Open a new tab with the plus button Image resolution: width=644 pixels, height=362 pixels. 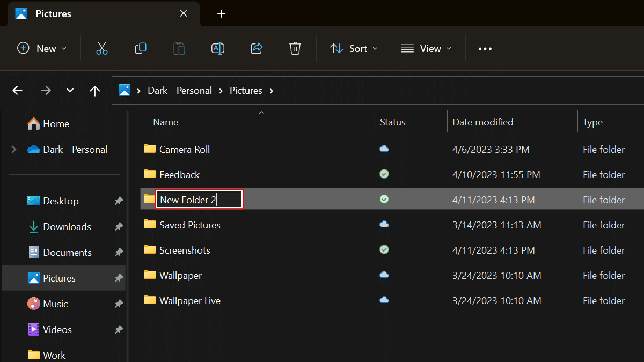tap(221, 13)
